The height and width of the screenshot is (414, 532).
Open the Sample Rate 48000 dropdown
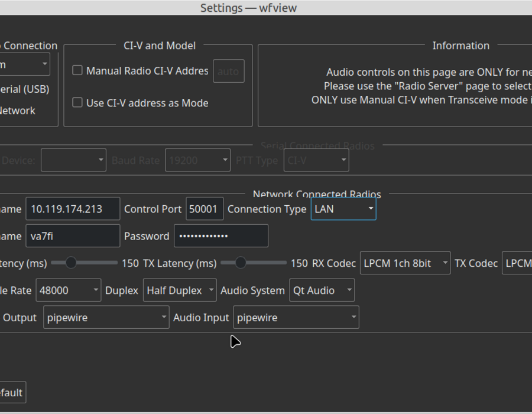(69, 290)
